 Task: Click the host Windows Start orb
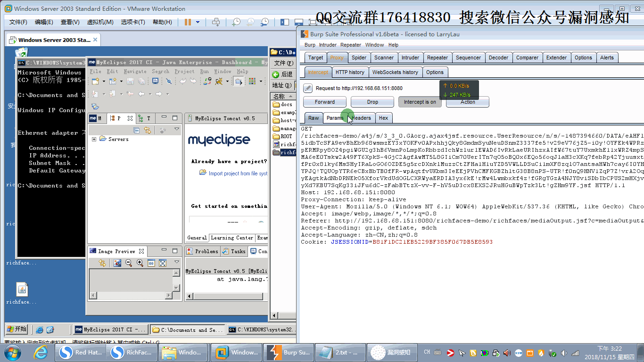pos(12,352)
